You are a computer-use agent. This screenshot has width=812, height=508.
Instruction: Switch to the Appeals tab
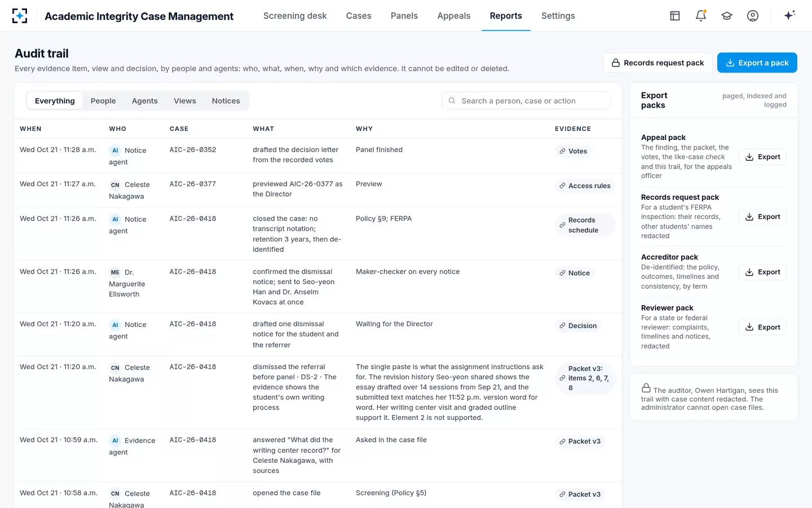point(454,16)
